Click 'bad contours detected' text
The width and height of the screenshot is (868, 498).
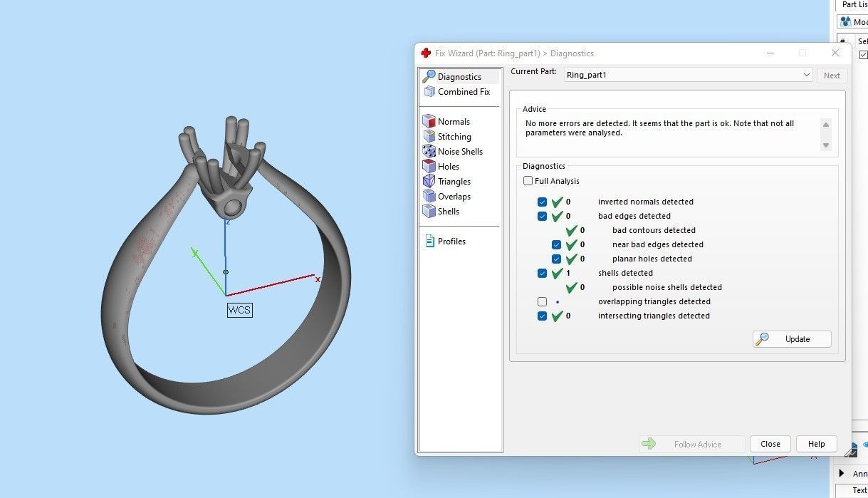pos(654,230)
